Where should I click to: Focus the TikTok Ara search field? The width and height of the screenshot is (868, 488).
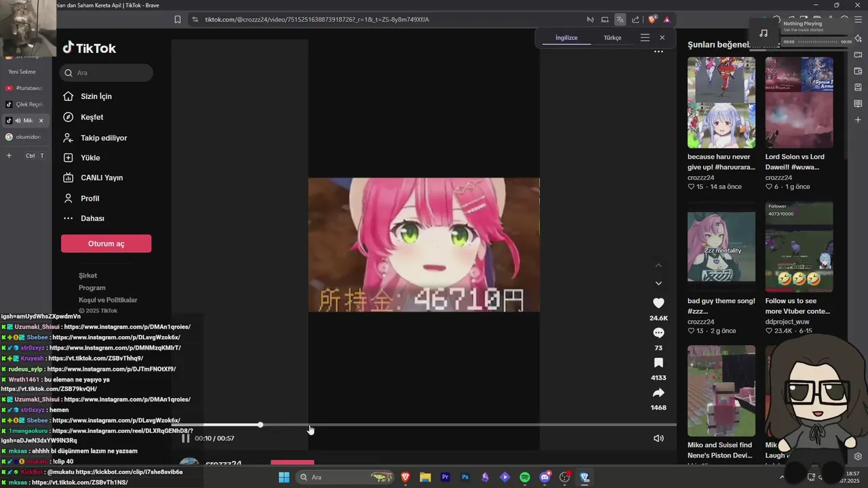coord(106,73)
